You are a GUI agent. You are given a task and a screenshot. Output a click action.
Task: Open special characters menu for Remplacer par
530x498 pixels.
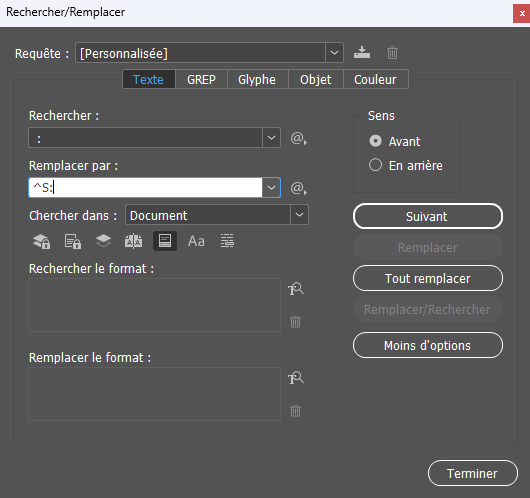click(298, 188)
